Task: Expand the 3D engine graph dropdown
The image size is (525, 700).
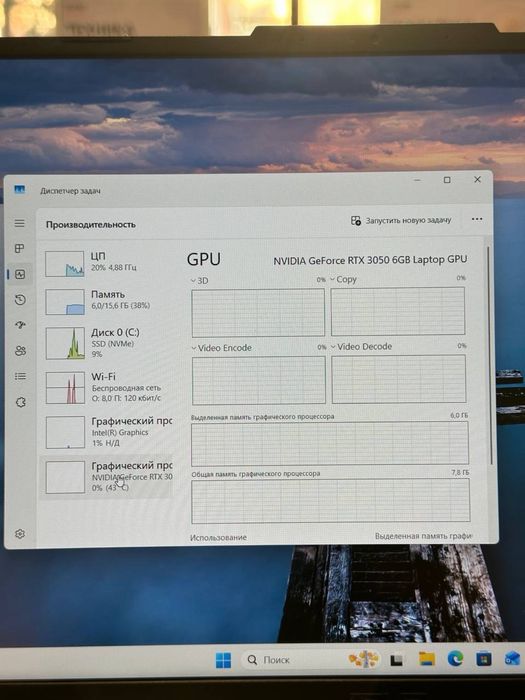Action: 200,281
